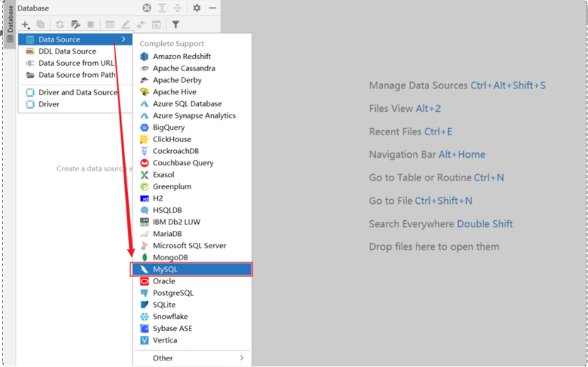The width and height of the screenshot is (588, 367).
Task: Expand the Other submenu chevron
Action: pos(242,358)
